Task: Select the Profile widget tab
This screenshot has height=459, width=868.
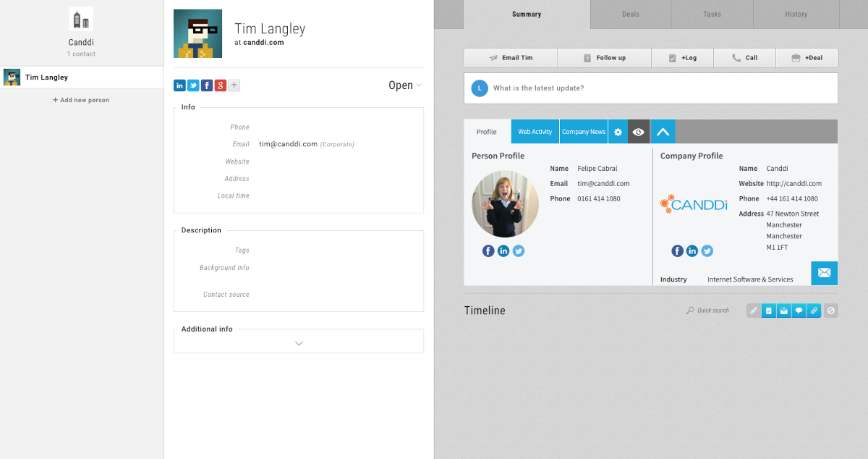Action: coord(487,132)
